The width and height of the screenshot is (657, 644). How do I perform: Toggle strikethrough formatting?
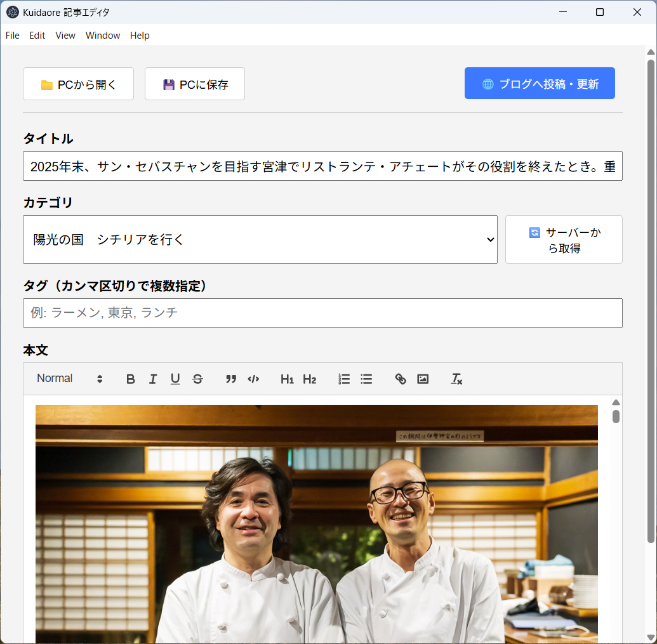[197, 379]
